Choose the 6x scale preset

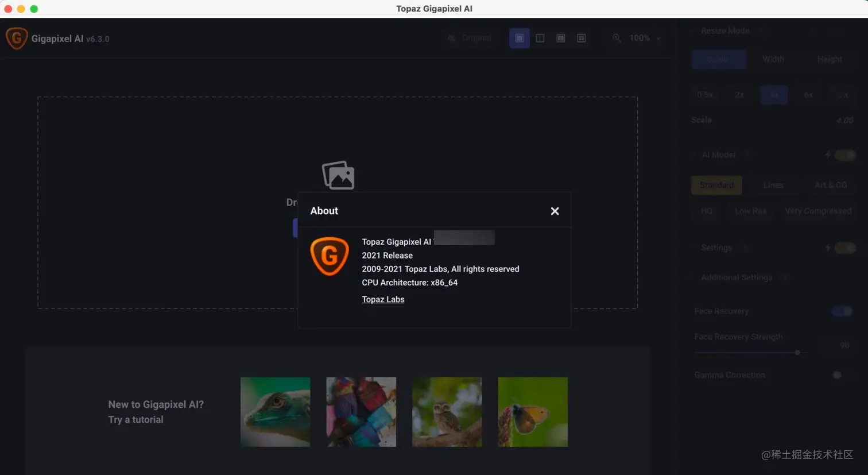(x=808, y=95)
